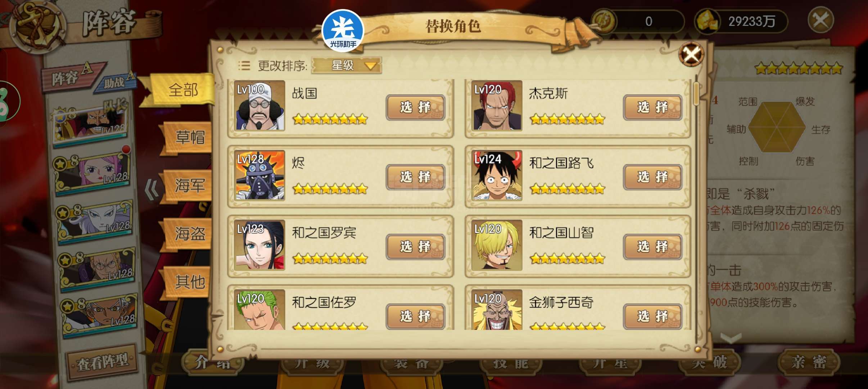Screen dimensions: 868x389
Task: Select the 战国 character portrait
Action: [x=259, y=106]
